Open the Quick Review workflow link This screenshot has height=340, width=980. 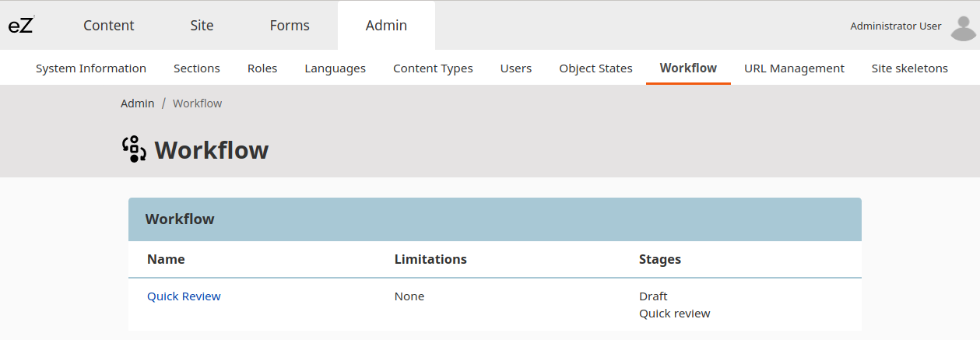coord(184,296)
